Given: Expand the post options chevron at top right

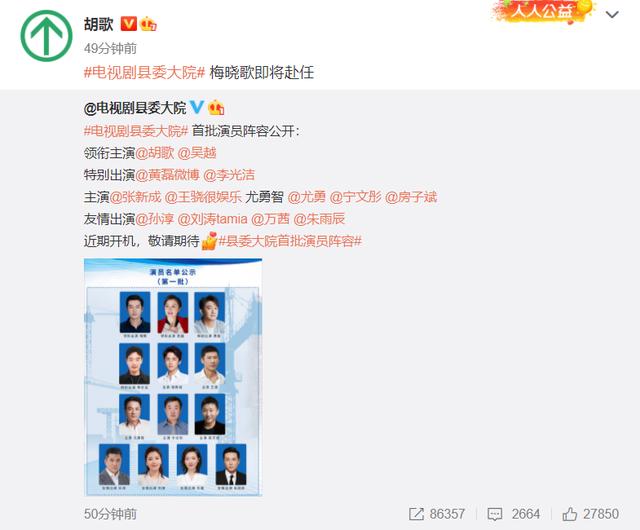Looking at the screenshot, I should click(x=612, y=15).
